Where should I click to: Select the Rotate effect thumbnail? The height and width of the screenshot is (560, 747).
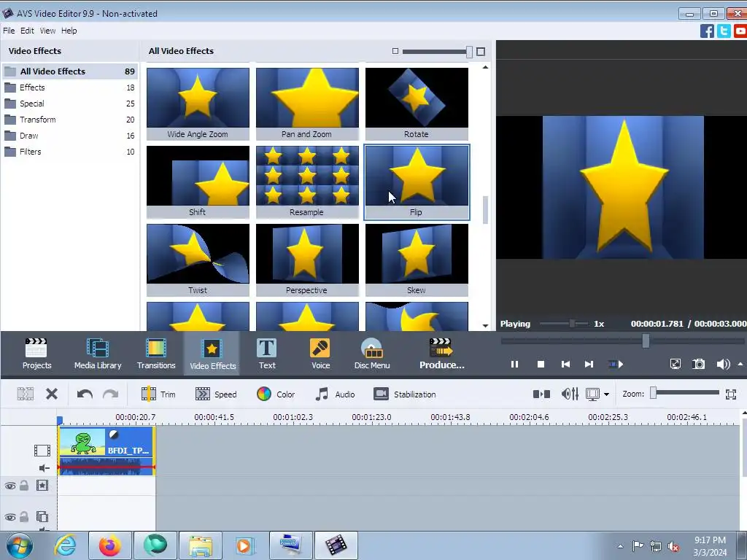pos(417,104)
